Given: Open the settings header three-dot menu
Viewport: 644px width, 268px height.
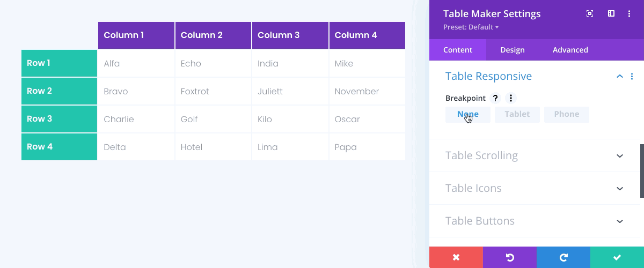Looking at the screenshot, I should click(630, 14).
